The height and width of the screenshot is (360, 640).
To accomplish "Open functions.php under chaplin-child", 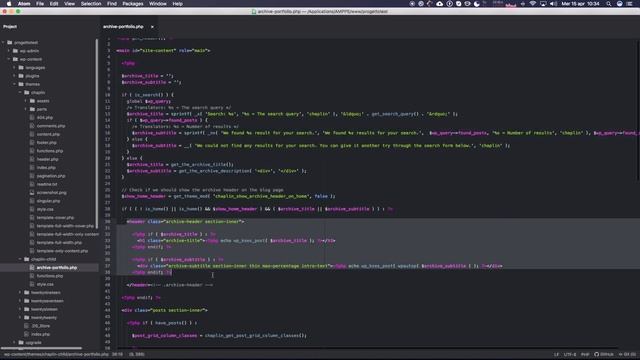I will (x=50, y=276).
